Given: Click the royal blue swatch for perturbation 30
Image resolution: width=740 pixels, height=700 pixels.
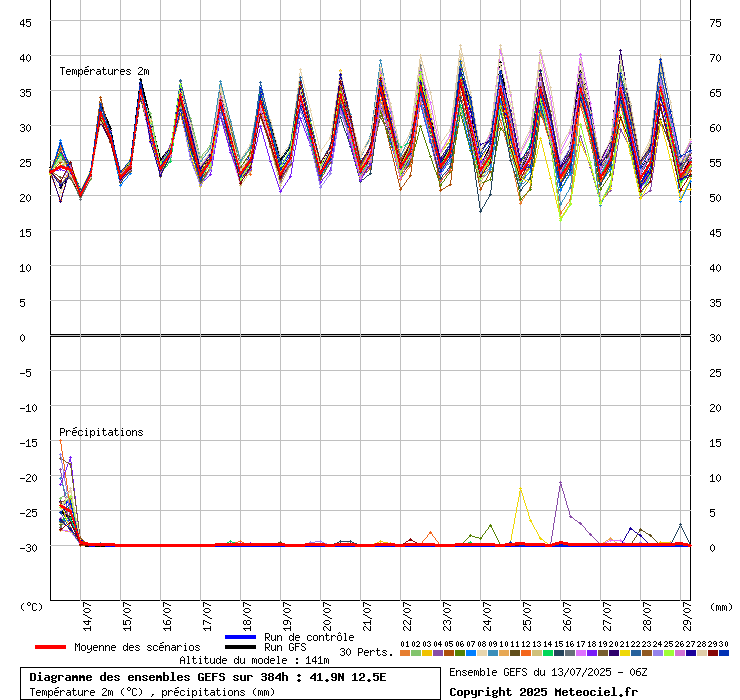Looking at the screenshot, I should [x=723, y=653].
